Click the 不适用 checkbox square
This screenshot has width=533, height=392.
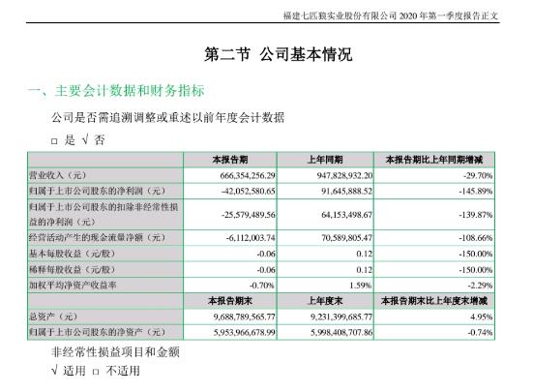pyautogui.click(x=96, y=372)
